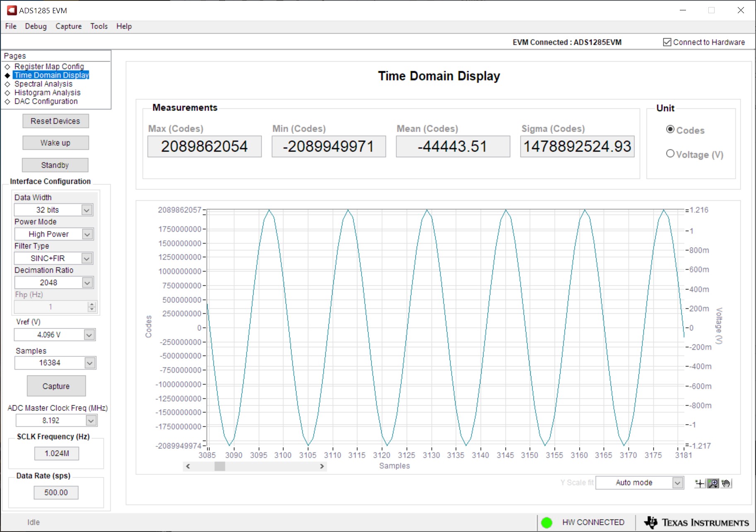Image resolution: width=756 pixels, height=532 pixels.
Task: Open the File menu
Action: 11,26
